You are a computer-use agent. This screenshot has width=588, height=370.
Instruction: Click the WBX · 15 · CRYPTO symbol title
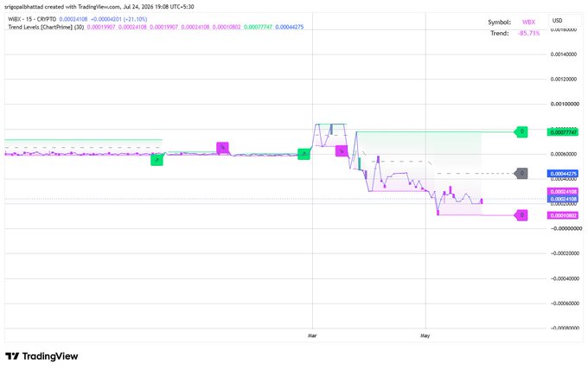click(32, 19)
